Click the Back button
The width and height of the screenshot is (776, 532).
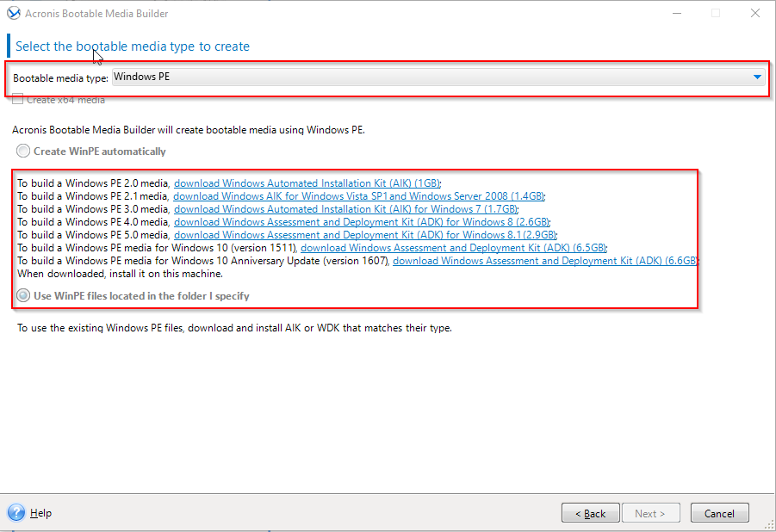click(x=591, y=513)
